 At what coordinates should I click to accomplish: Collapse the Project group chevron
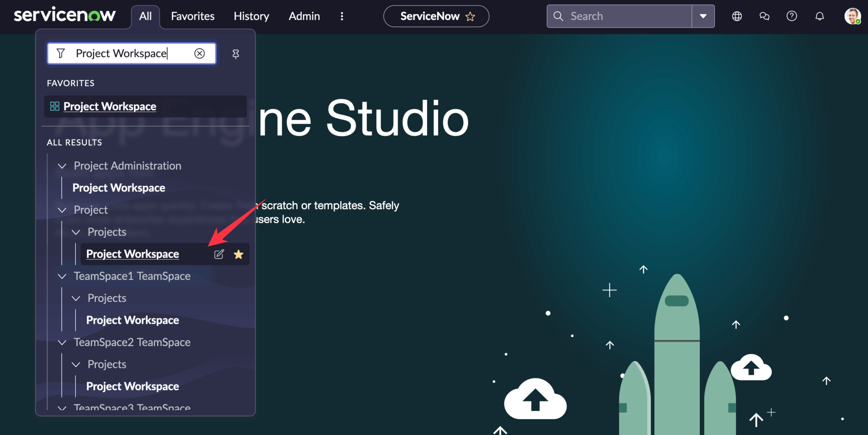(62, 210)
